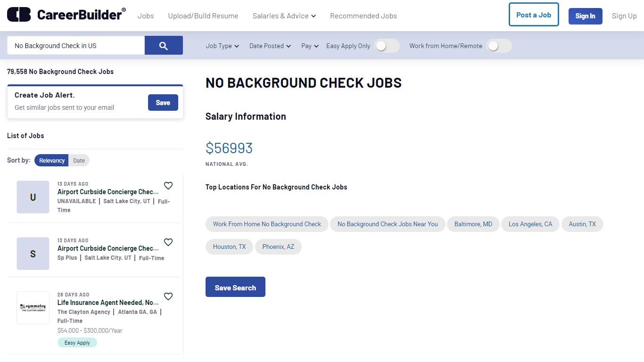Open Airport Curbside Concierge job listed UNAVAILABLE
The image size is (644, 362).
pyautogui.click(x=108, y=192)
